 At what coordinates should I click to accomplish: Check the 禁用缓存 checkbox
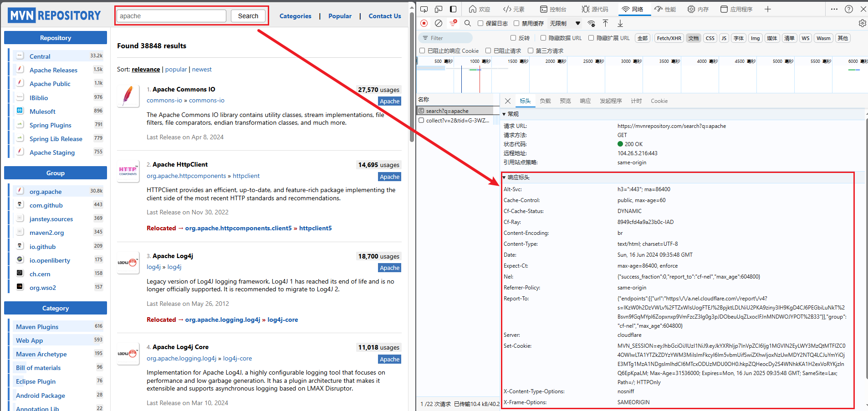tap(516, 23)
